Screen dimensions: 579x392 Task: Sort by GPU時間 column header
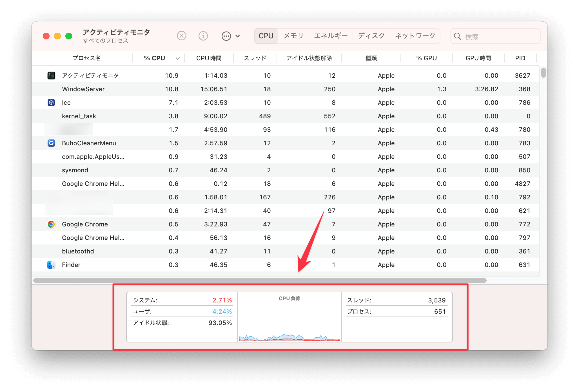click(478, 58)
